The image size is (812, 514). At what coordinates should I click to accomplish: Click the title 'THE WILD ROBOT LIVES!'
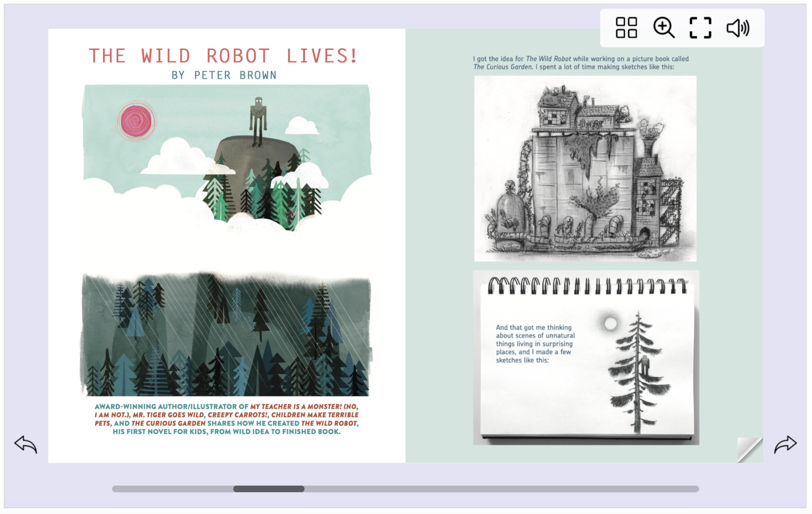pos(223,56)
